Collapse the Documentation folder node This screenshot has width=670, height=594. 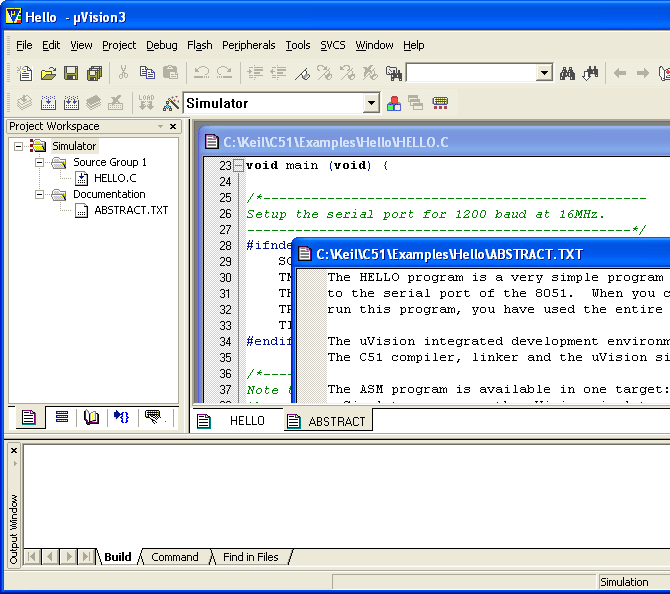click(39, 194)
